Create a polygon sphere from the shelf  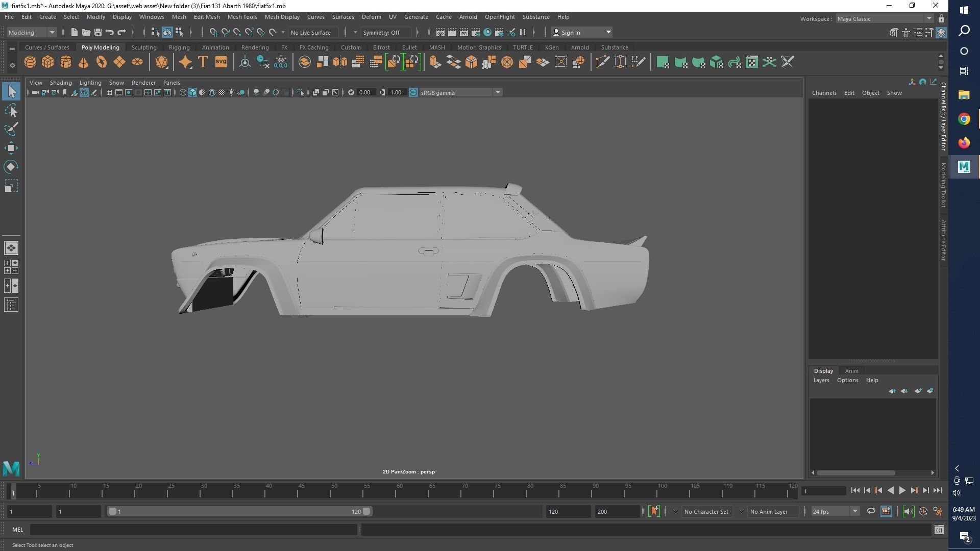(x=30, y=62)
